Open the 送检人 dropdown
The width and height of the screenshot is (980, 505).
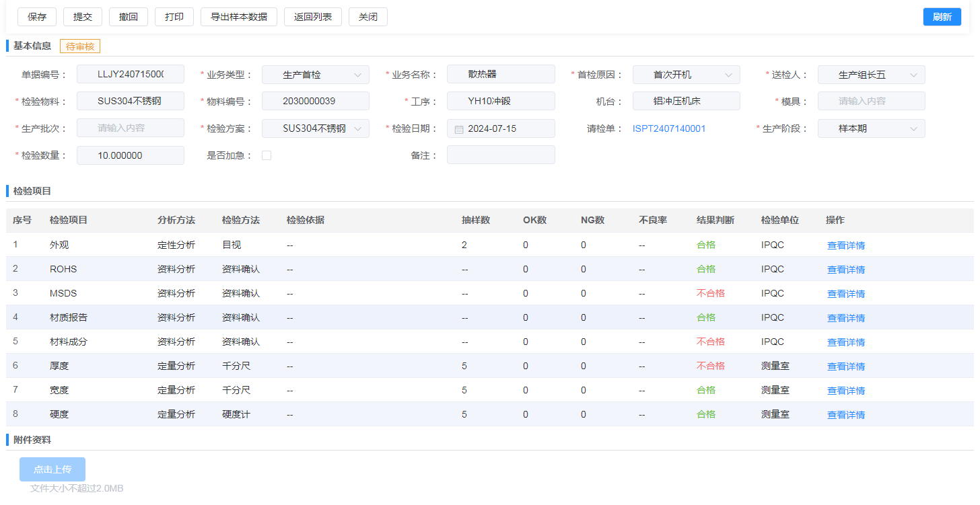[872, 75]
